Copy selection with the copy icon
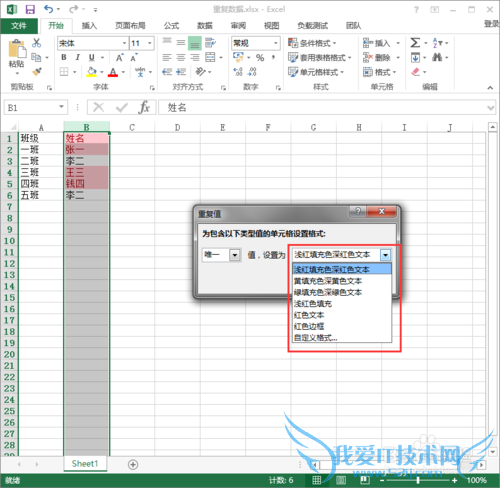 coord(36,57)
